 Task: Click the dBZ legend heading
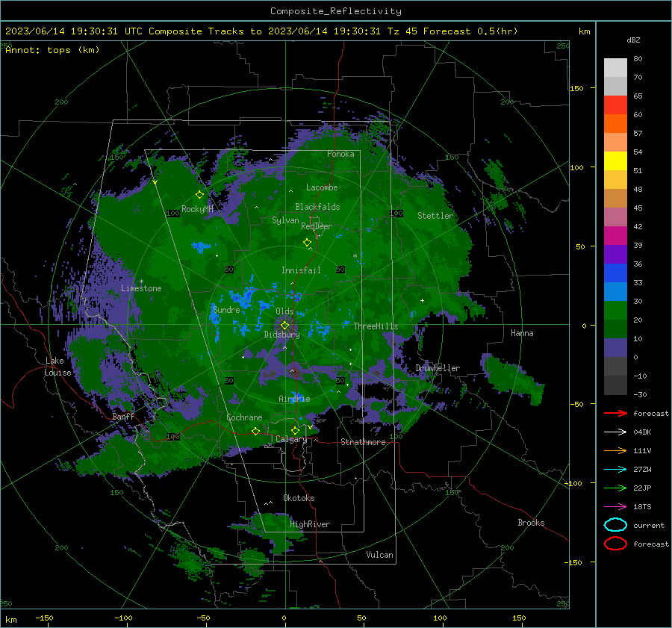633,40
